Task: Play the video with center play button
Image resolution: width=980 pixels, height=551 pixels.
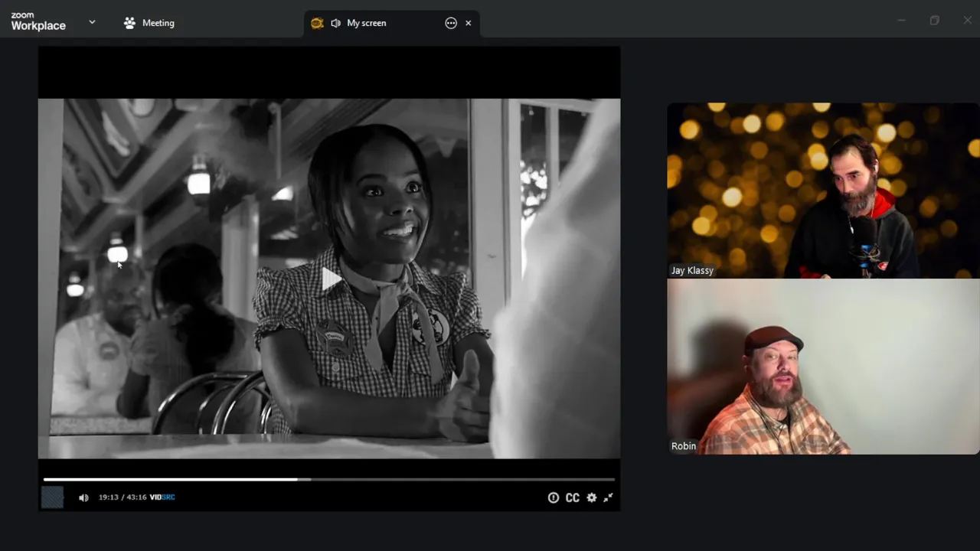Action: coord(330,279)
